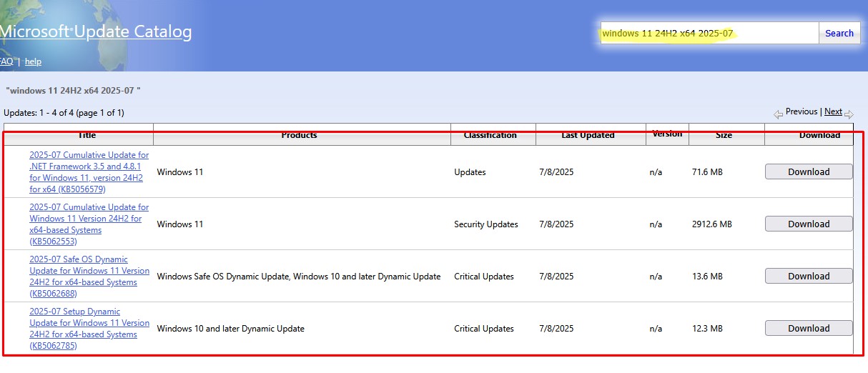Click '7/8/2025' date in the KB5062785 row

point(556,329)
